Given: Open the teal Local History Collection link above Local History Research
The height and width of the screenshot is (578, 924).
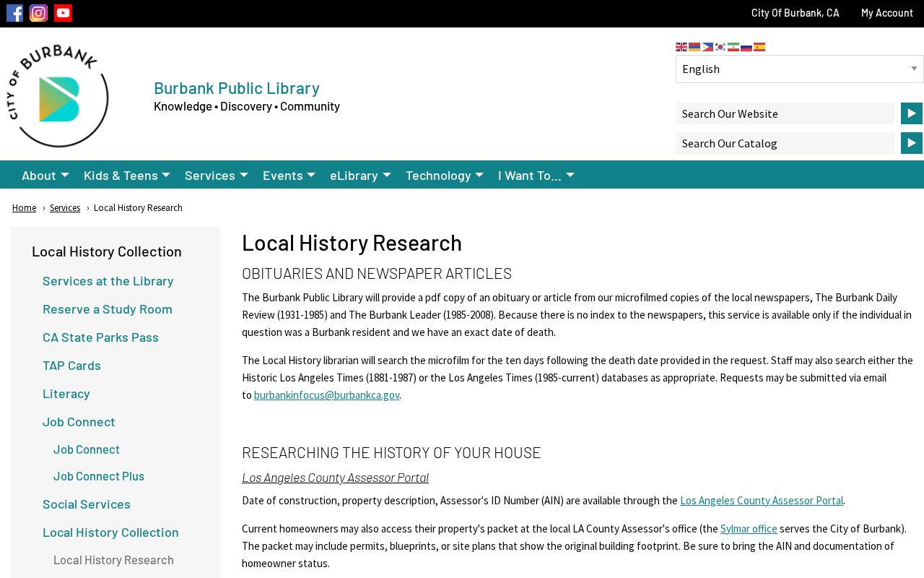Looking at the screenshot, I should (x=110, y=532).
